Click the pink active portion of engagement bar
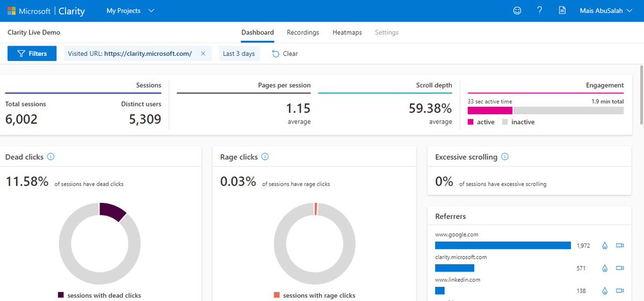 click(490, 111)
